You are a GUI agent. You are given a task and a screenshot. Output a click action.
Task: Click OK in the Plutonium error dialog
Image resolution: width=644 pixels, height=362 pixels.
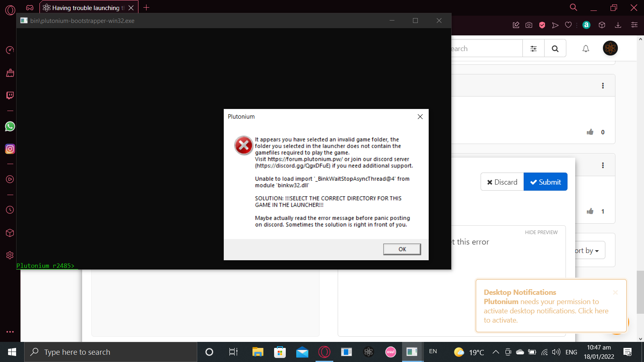tap(402, 249)
